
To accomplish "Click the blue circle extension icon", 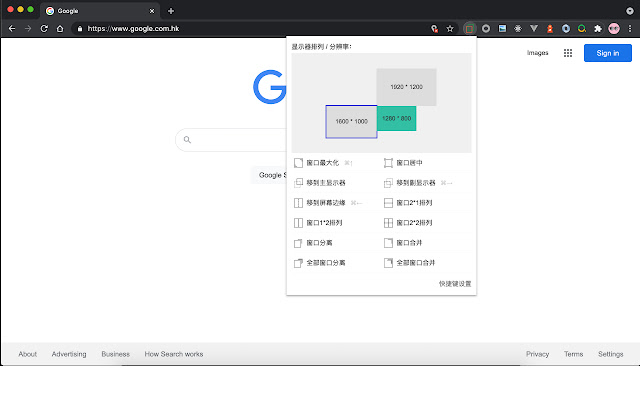I will [x=566, y=29].
